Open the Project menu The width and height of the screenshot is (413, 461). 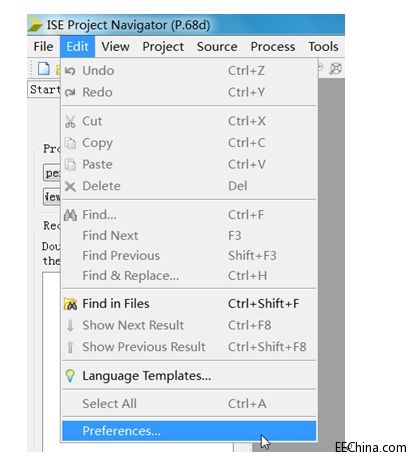(163, 47)
